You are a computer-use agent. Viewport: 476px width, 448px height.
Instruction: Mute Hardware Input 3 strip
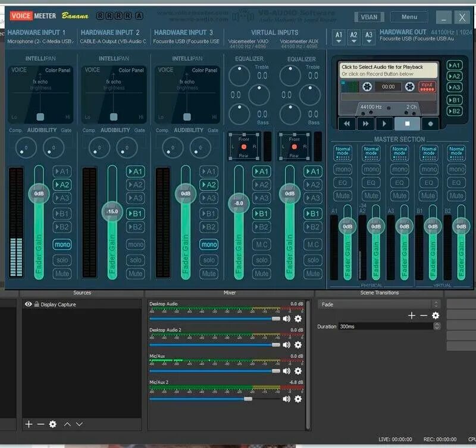click(x=209, y=274)
